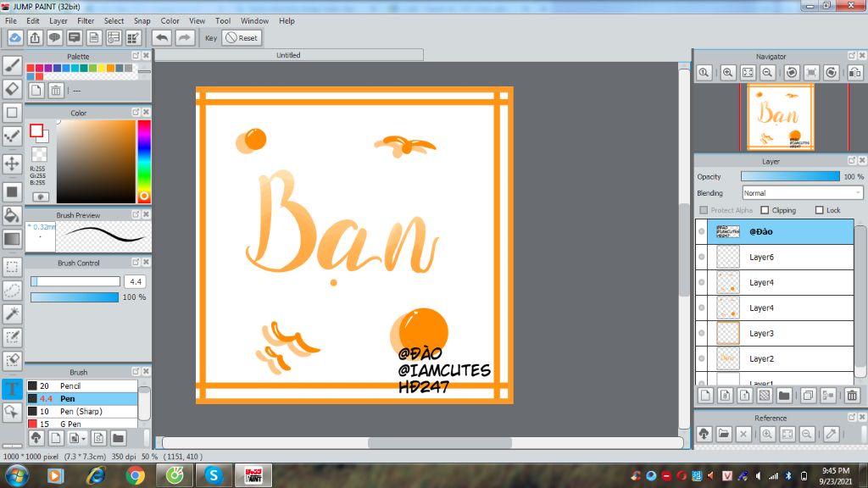The height and width of the screenshot is (488, 868).
Task: Toggle visibility of Layer2
Action: coord(702,359)
